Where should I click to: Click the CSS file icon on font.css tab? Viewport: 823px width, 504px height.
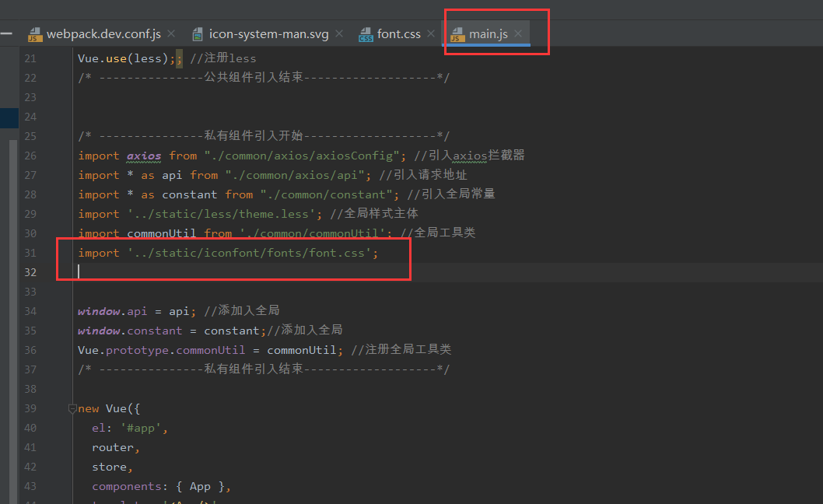pyautogui.click(x=366, y=33)
